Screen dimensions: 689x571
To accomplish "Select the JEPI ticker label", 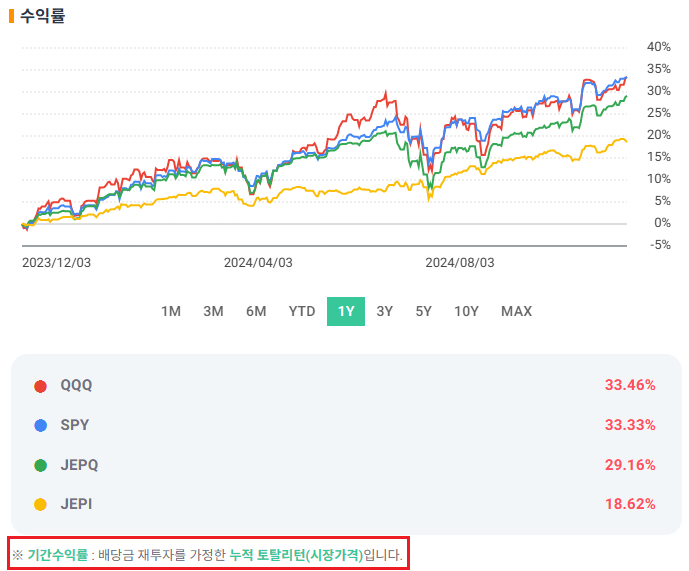I will click(x=76, y=504).
